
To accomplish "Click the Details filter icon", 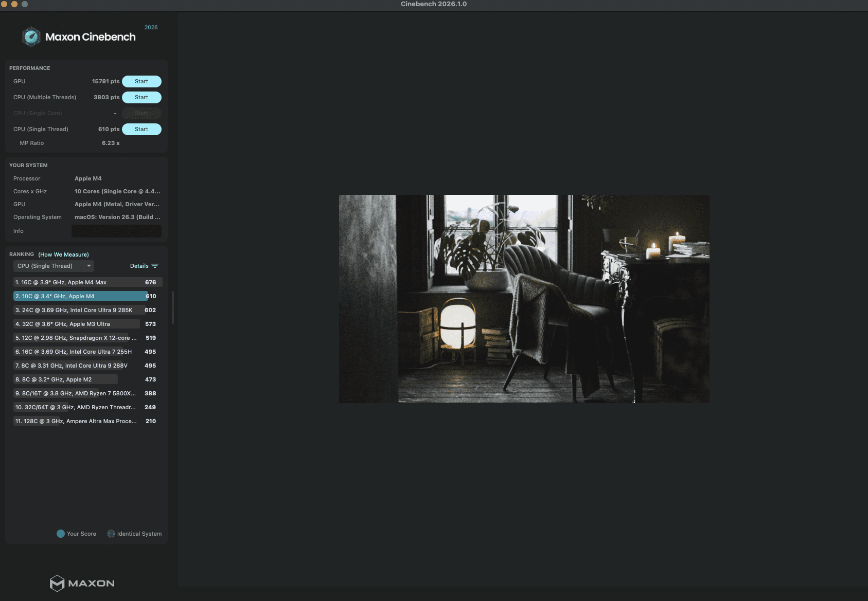I will click(x=155, y=266).
